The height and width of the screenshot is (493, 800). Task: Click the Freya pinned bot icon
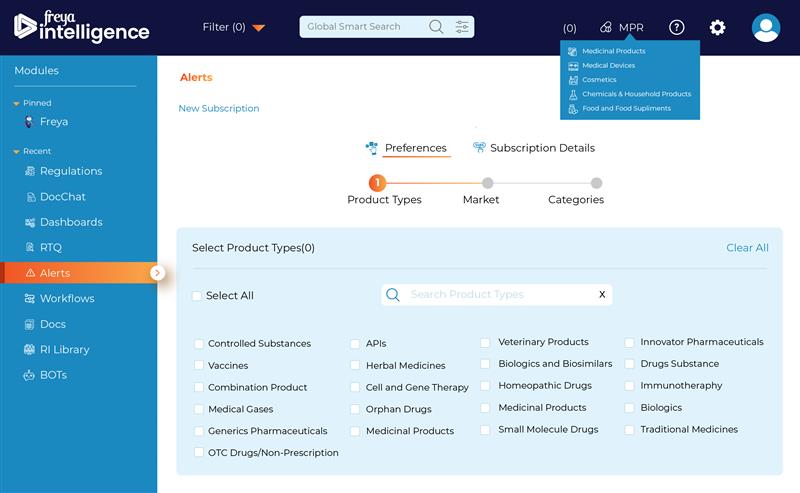point(29,121)
